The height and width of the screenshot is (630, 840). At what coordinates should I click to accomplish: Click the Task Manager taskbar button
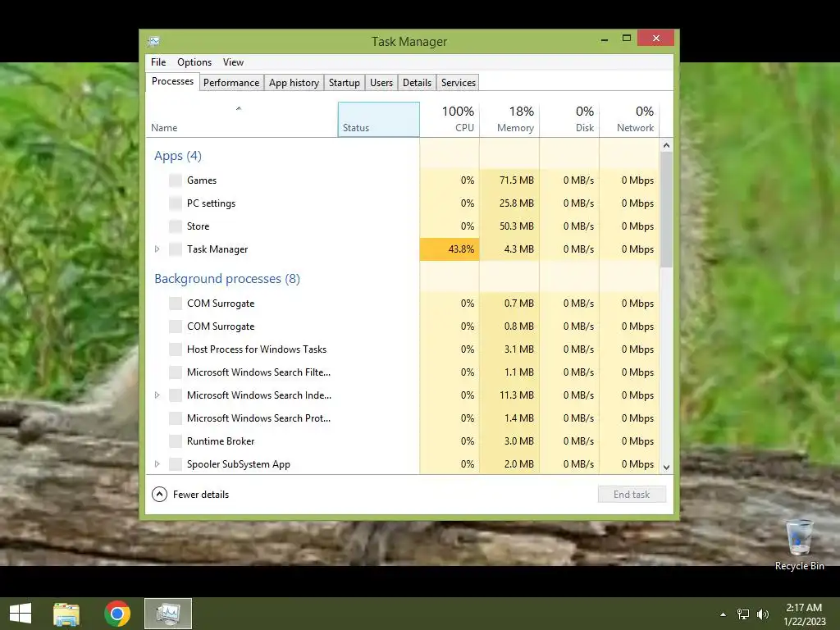[x=167, y=614]
